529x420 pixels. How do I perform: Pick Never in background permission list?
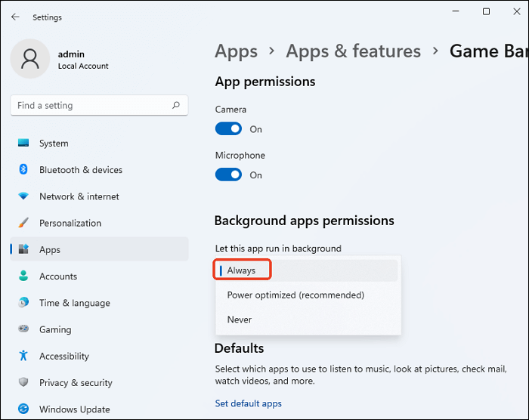[x=240, y=320]
